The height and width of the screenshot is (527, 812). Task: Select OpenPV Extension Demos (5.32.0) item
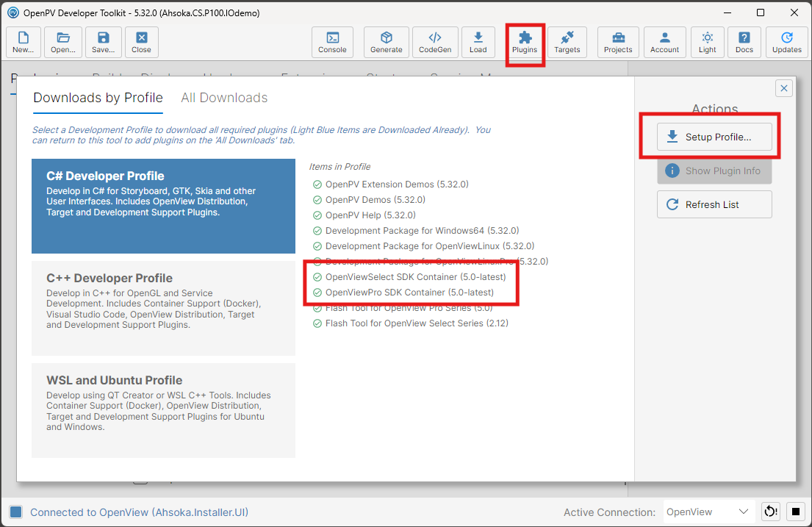point(397,184)
